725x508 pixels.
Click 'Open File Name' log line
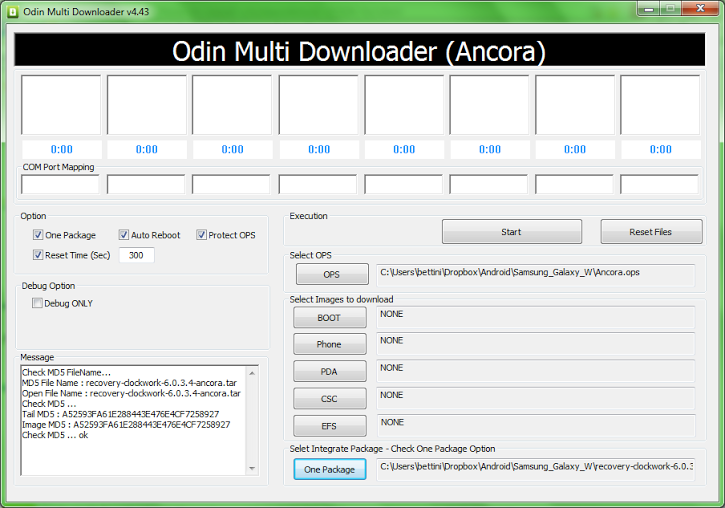tap(131, 393)
